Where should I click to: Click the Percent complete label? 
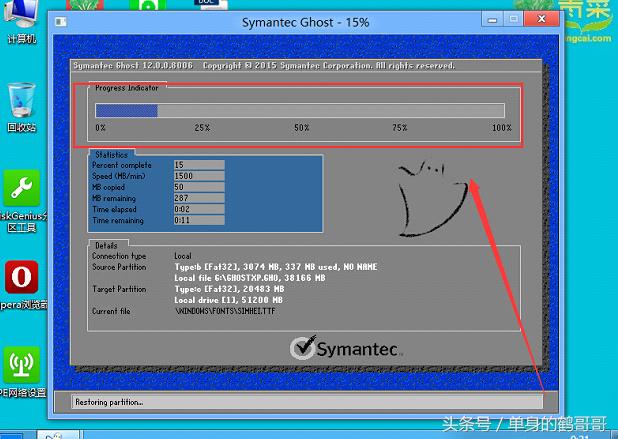click(122, 165)
